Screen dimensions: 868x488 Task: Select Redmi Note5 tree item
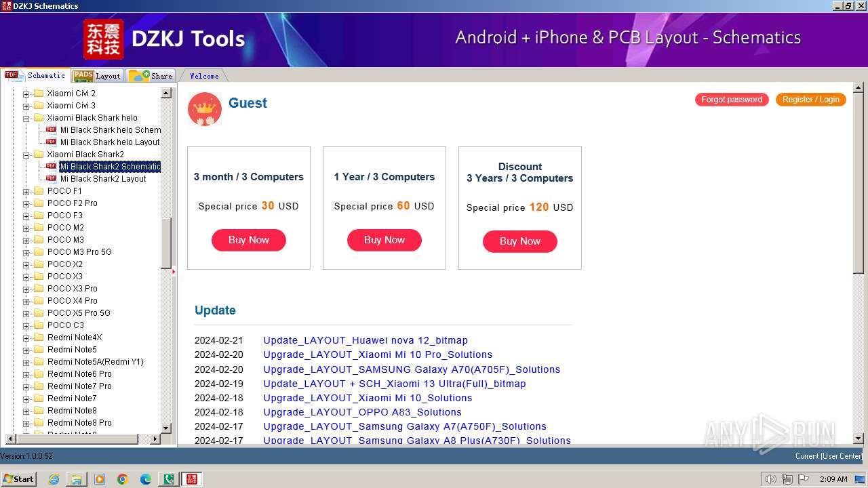[72, 350]
